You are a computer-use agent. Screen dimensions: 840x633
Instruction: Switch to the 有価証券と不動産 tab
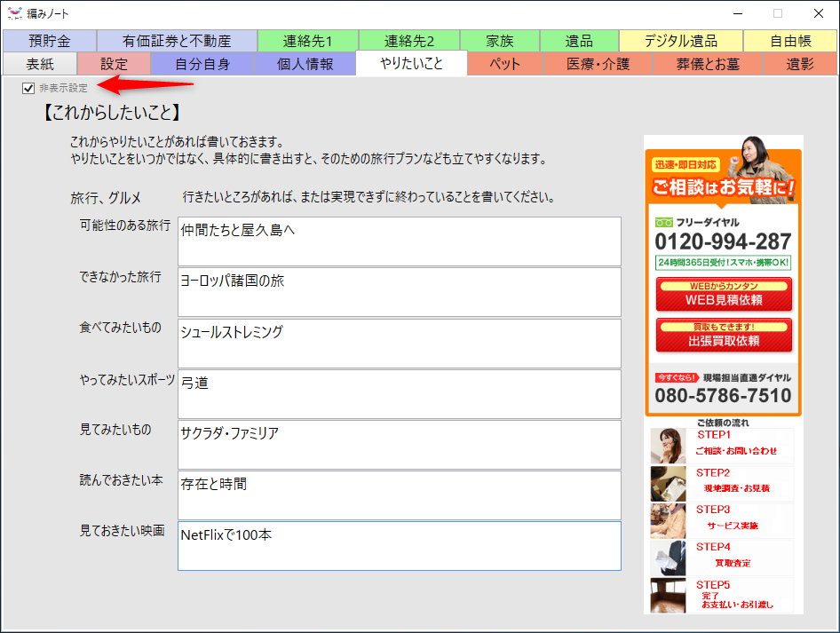pos(178,40)
